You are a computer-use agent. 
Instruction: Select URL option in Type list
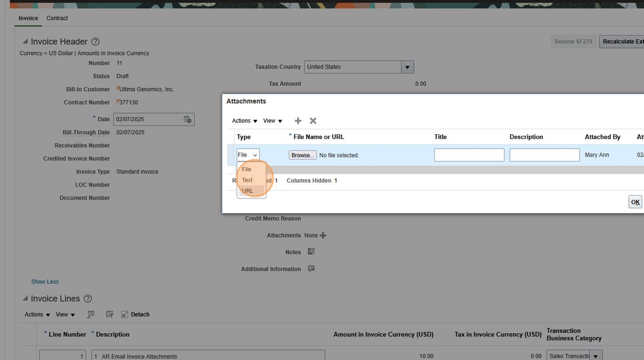[247, 191]
